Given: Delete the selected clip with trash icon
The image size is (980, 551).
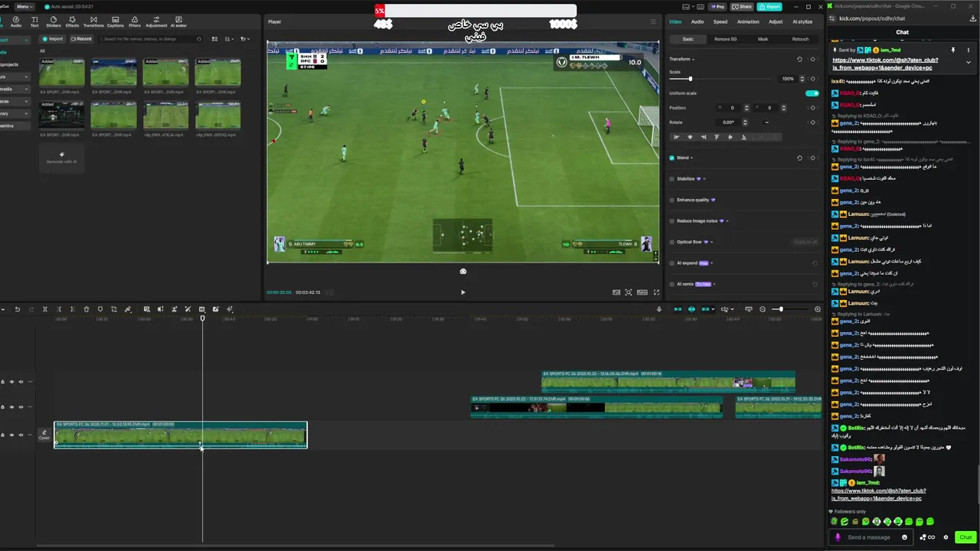Looking at the screenshot, I should click(x=86, y=309).
